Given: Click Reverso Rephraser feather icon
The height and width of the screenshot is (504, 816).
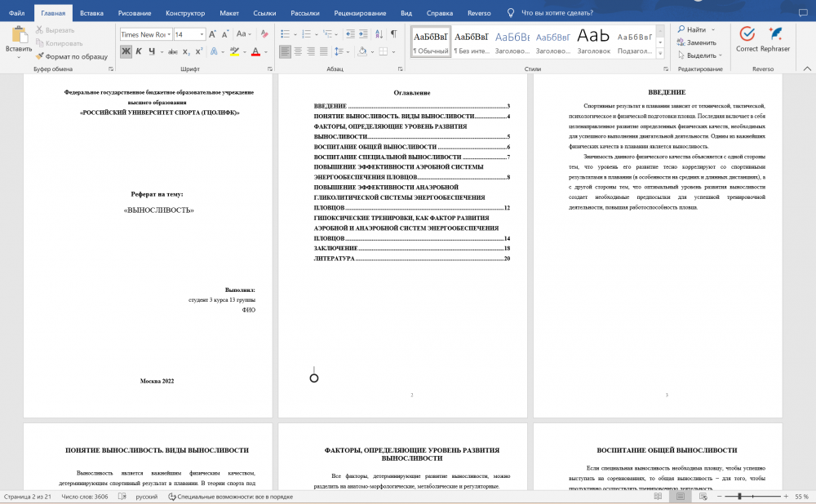Looking at the screenshot, I should click(x=775, y=34).
